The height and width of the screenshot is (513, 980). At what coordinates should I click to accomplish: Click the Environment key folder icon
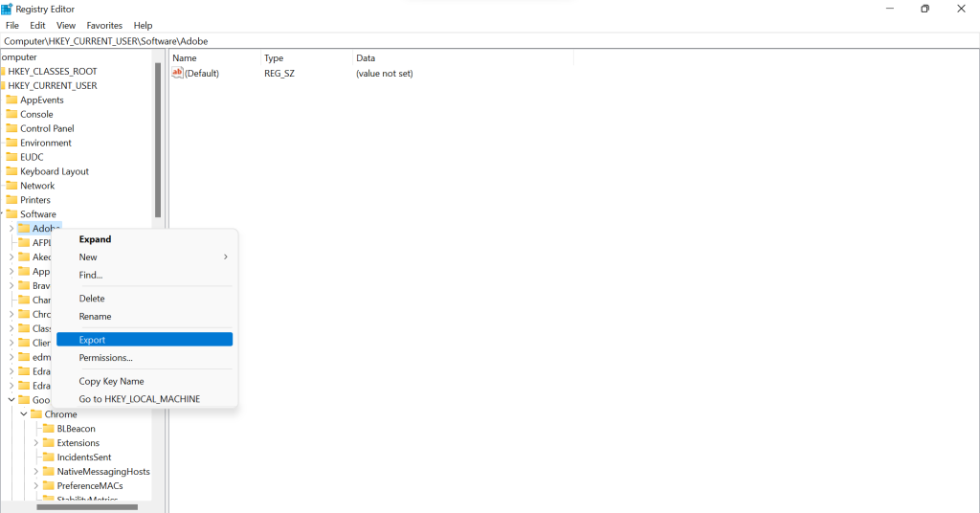tap(11, 143)
